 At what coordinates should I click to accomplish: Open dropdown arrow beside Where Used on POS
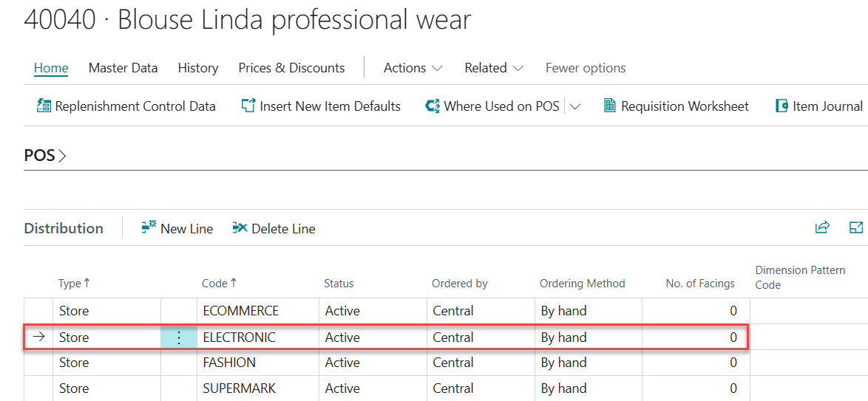(575, 106)
